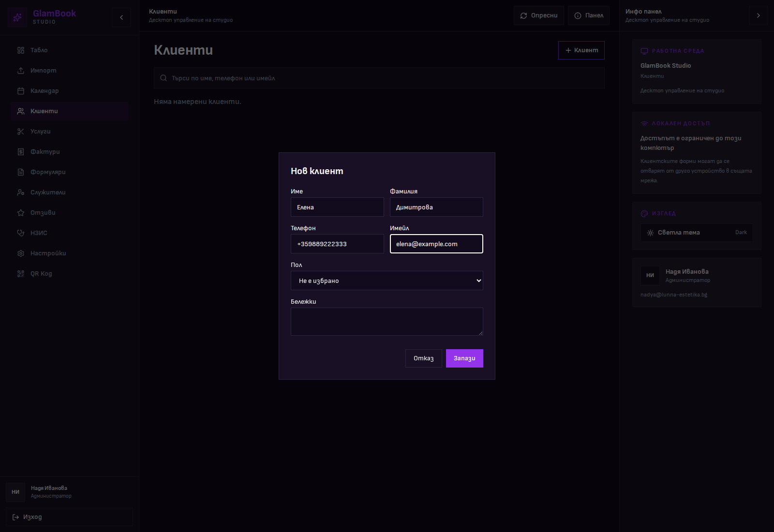Click the Календар calendar icon in sidebar
774x532 pixels.
click(21, 91)
